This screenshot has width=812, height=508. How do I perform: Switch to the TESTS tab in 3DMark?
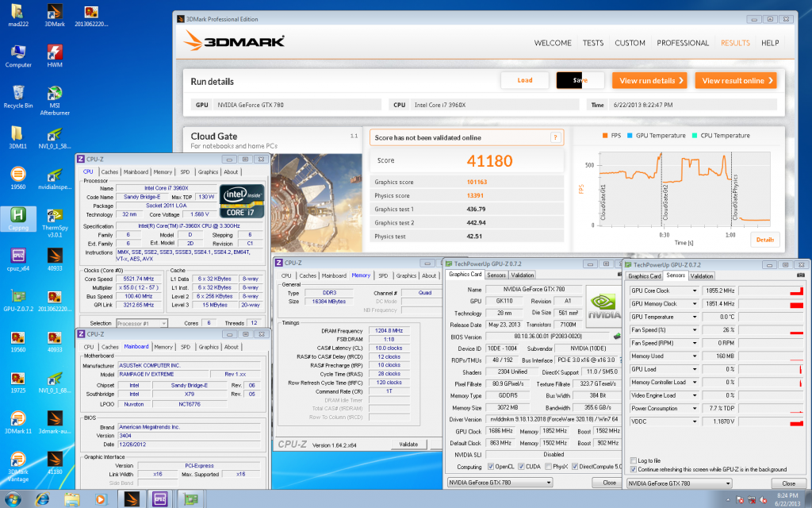point(592,43)
